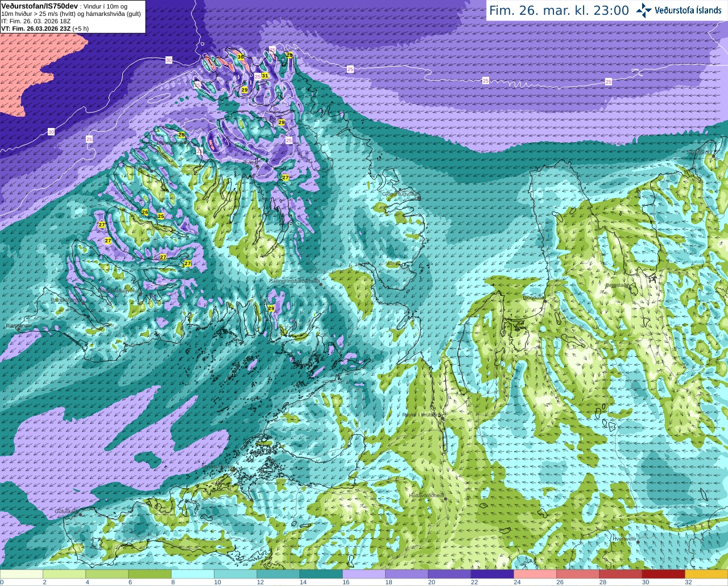The image size is (728, 586).
Task: Pick the orange legend swatch above 32
Action: (706, 574)
